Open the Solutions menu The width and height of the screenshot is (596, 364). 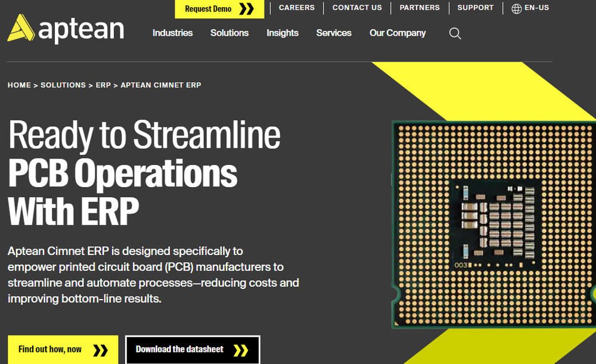[229, 33]
